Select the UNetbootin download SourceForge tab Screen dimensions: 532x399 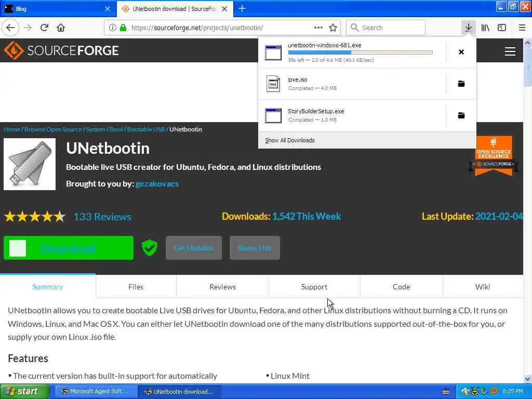(175, 9)
